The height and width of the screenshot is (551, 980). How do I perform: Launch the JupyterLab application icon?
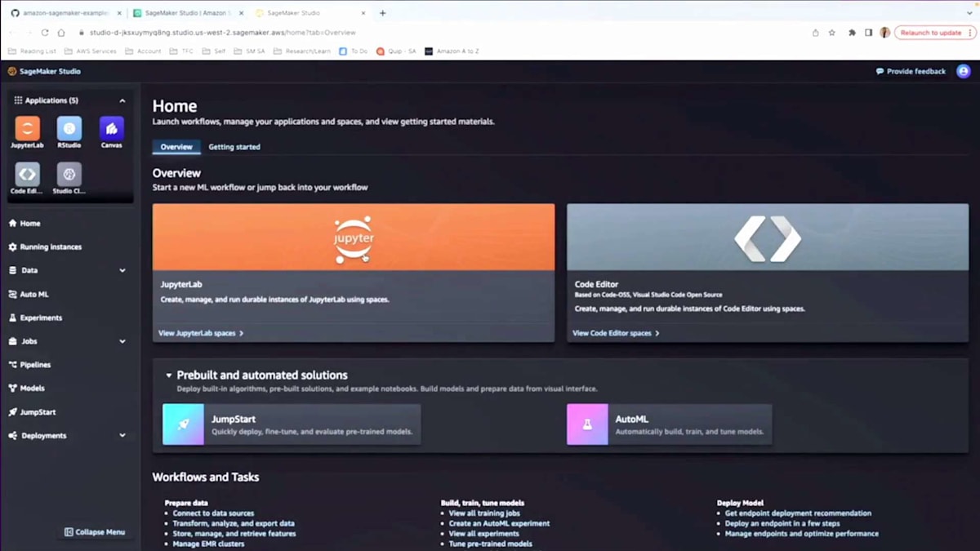click(27, 128)
